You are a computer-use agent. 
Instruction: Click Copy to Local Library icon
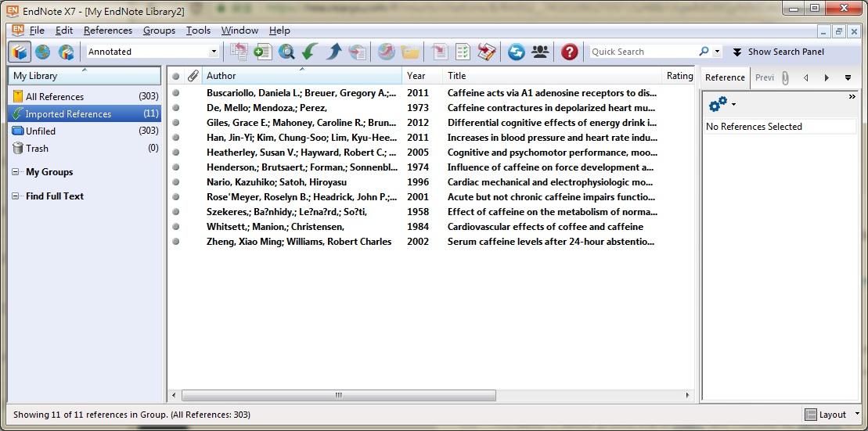[x=240, y=52]
